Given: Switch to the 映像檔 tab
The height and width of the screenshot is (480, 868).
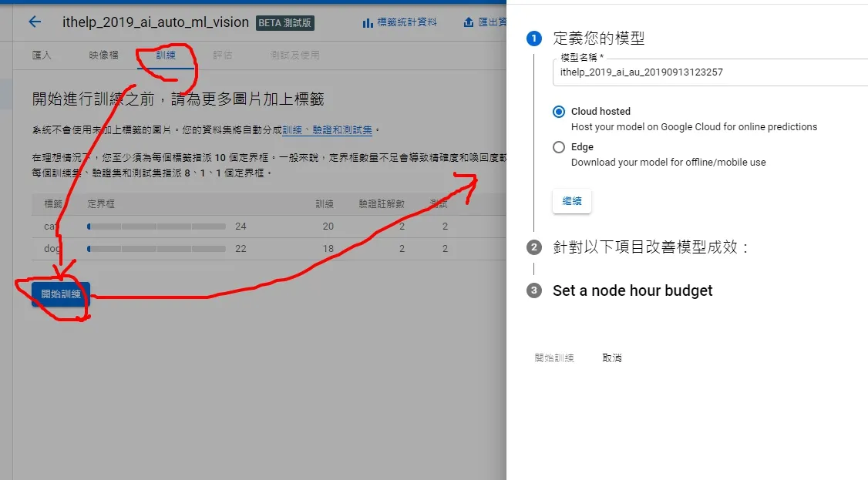Looking at the screenshot, I should pos(103,55).
